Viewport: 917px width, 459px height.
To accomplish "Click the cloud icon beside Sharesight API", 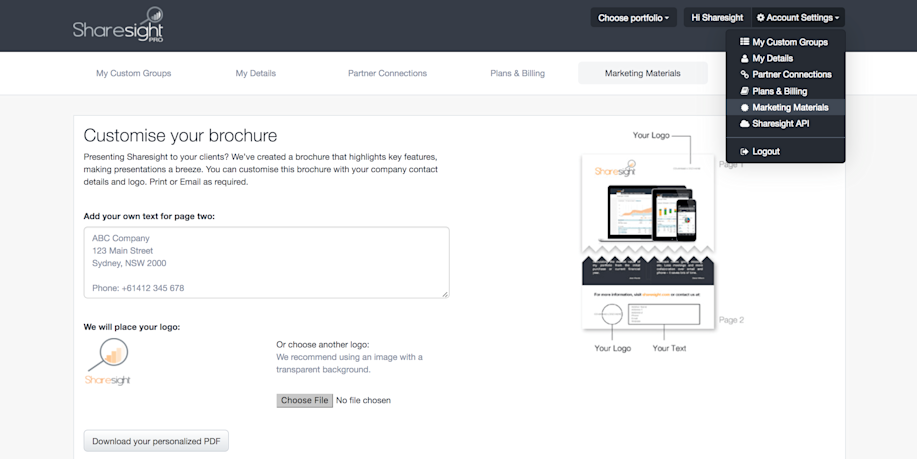I will click(744, 124).
